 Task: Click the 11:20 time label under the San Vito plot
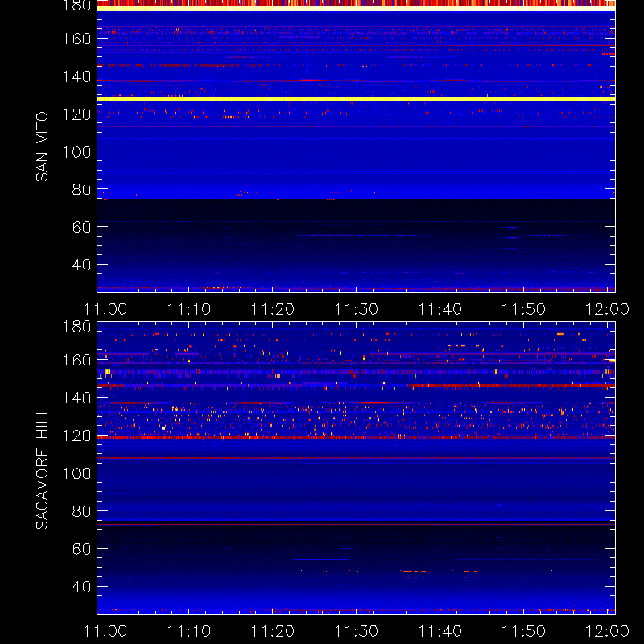(x=272, y=309)
